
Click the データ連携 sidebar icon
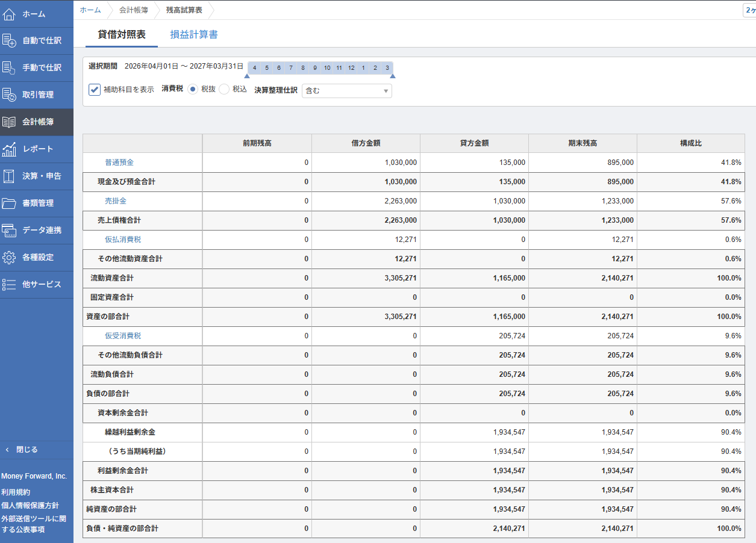(x=9, y=230)
